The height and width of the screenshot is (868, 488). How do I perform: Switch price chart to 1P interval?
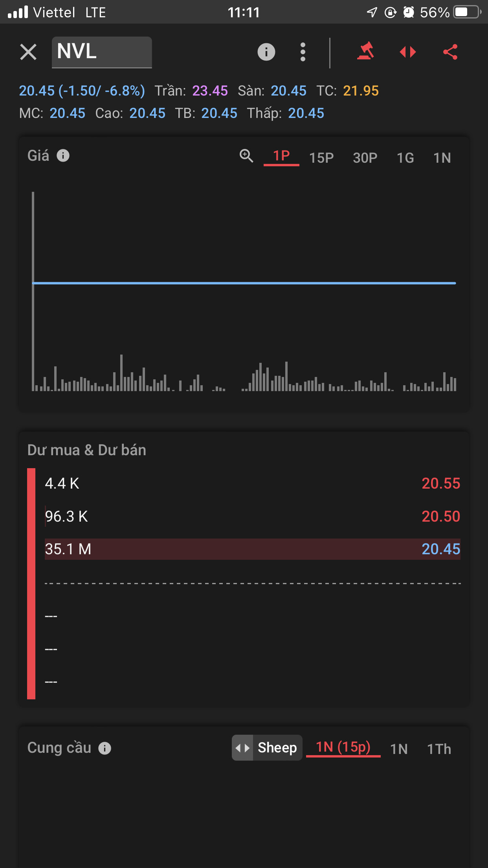[x=281, y=156]
